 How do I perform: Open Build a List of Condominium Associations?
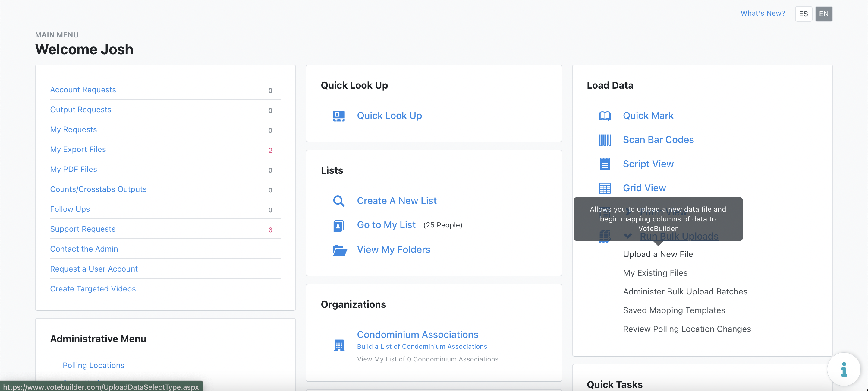[422, 346]
